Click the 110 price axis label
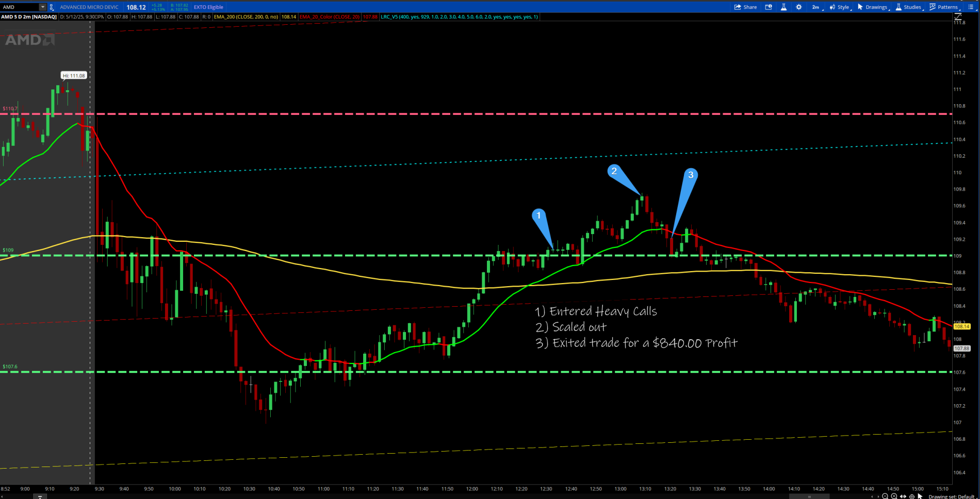Screen dimensions: 980x499 pyautogui.click(x=957, y=173)
